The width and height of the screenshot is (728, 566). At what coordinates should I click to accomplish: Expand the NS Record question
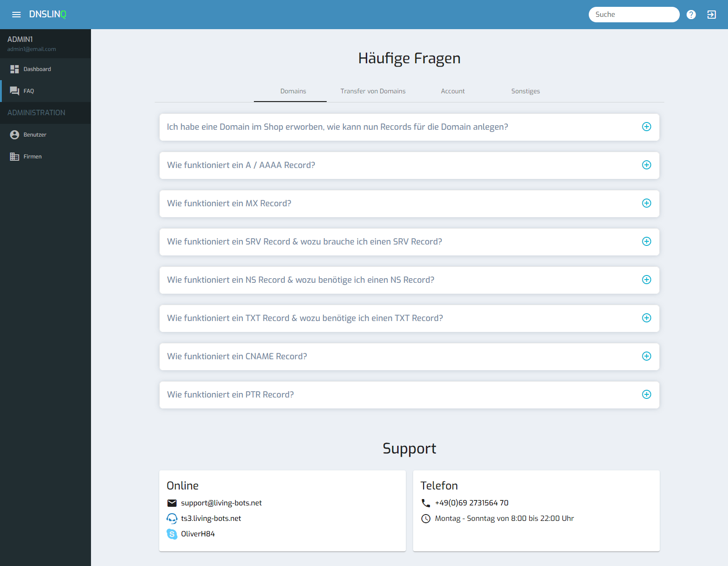409,280
